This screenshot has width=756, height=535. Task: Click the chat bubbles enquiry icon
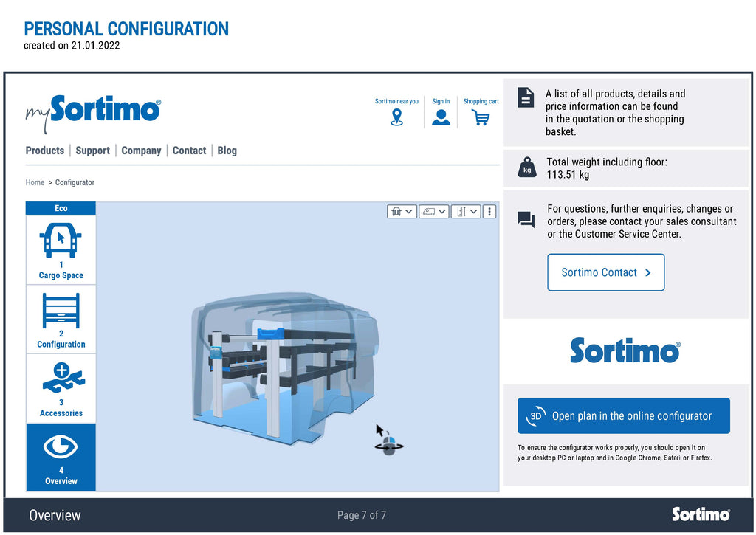point(526,220)
